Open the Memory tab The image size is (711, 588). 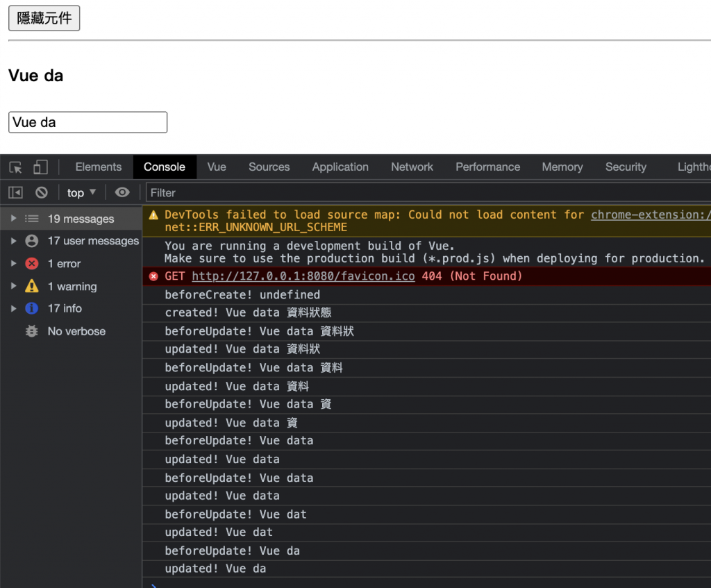pos(562,167)
